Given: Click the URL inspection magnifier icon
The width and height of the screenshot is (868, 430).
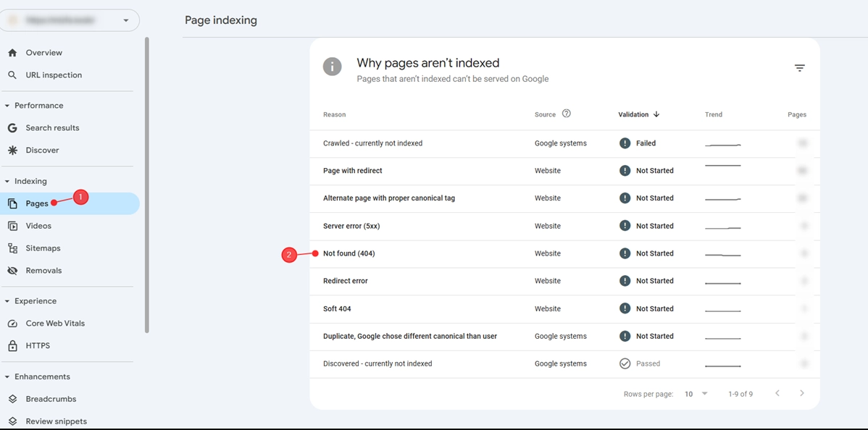Looking at the screenshot, I should [x=12, y=75].
